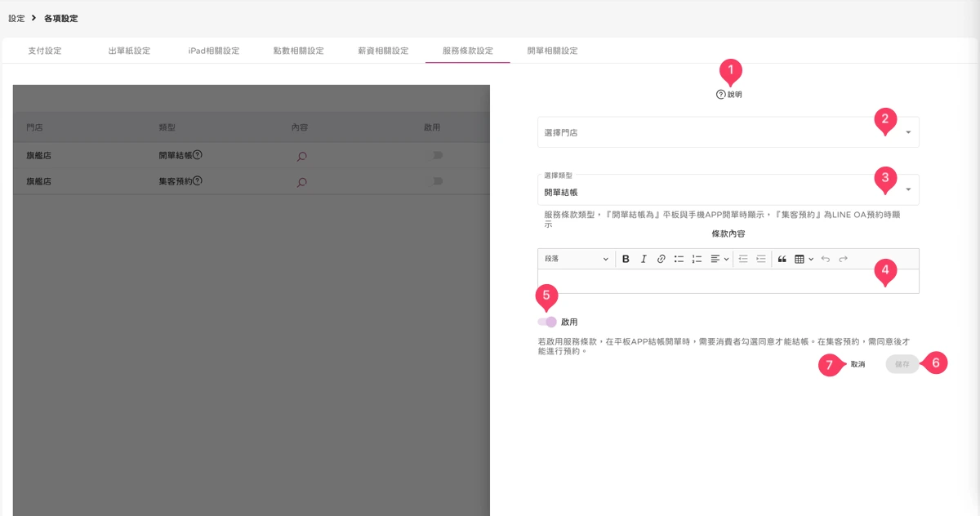
Task: Click inside the 條款內容 text editor area
Action: click(x=728, y=281)
